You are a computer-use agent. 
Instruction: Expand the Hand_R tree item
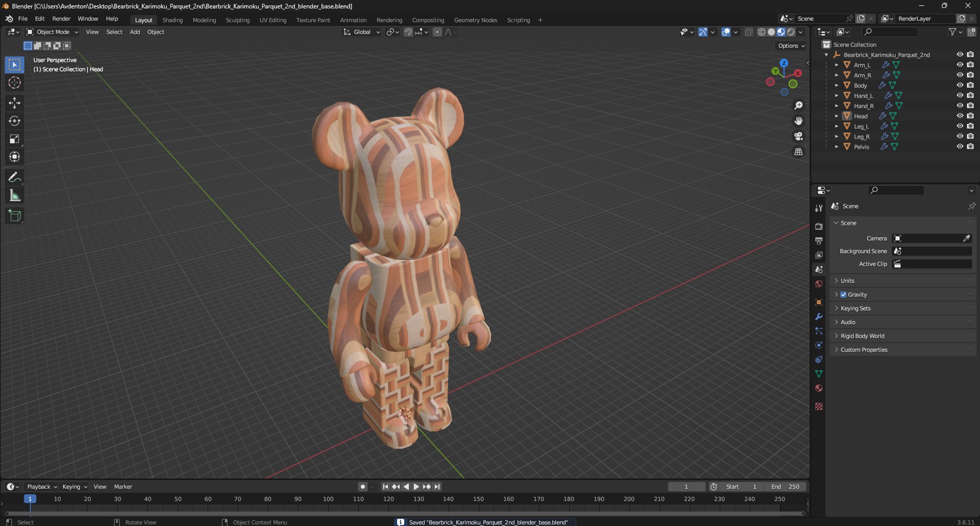pos(836,106)
